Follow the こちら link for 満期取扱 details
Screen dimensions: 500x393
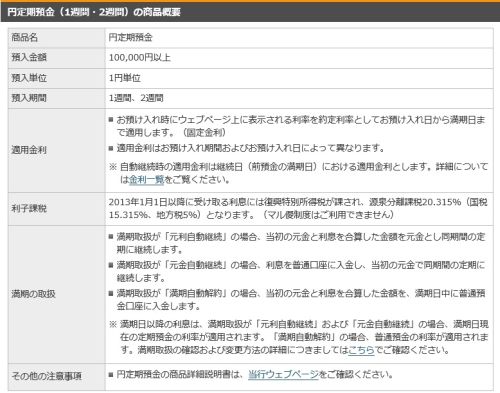point(361,350)
